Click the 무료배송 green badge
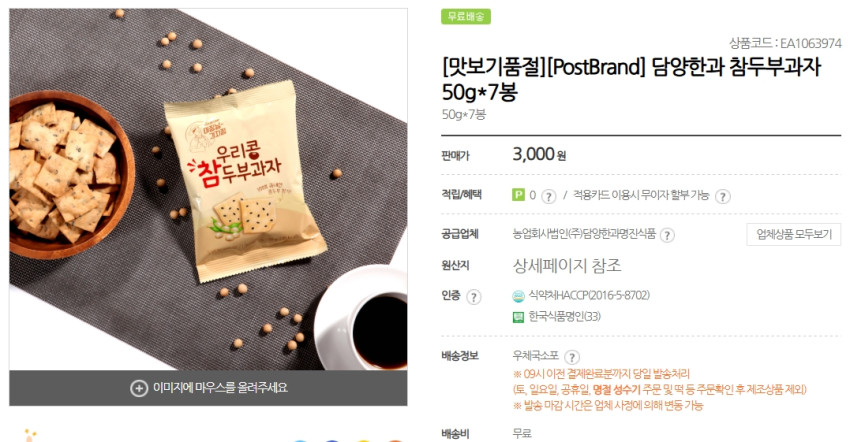 coord(466,16)
